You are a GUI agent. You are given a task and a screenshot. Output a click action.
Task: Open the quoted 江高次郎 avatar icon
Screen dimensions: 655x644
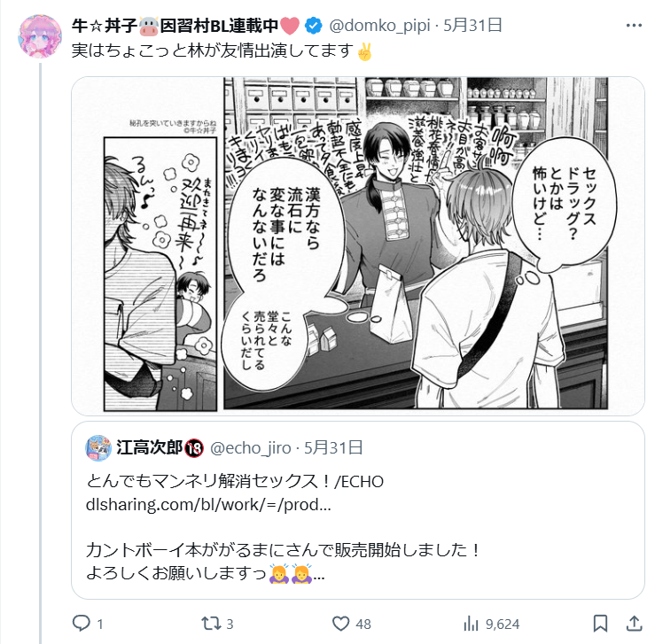click(98, 448)
